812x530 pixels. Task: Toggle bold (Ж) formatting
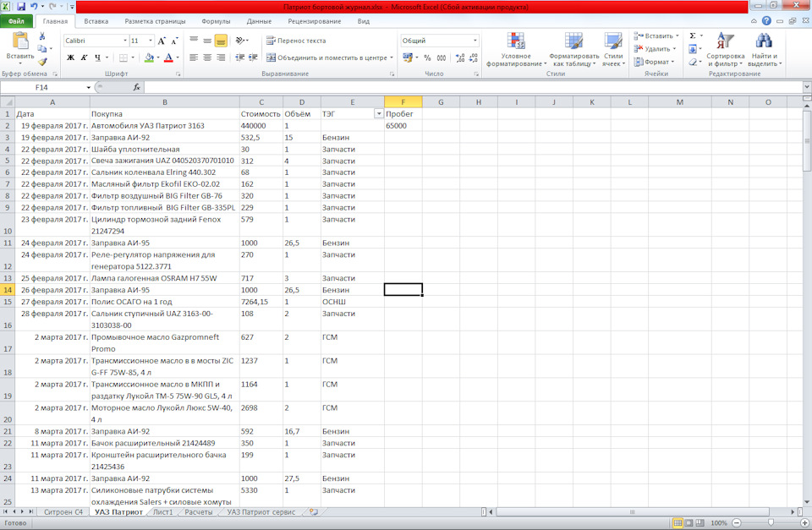70,57
